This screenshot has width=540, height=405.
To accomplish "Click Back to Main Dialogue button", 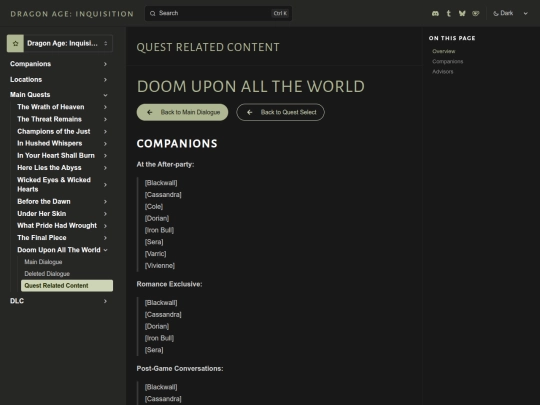I will click(182, 112).
